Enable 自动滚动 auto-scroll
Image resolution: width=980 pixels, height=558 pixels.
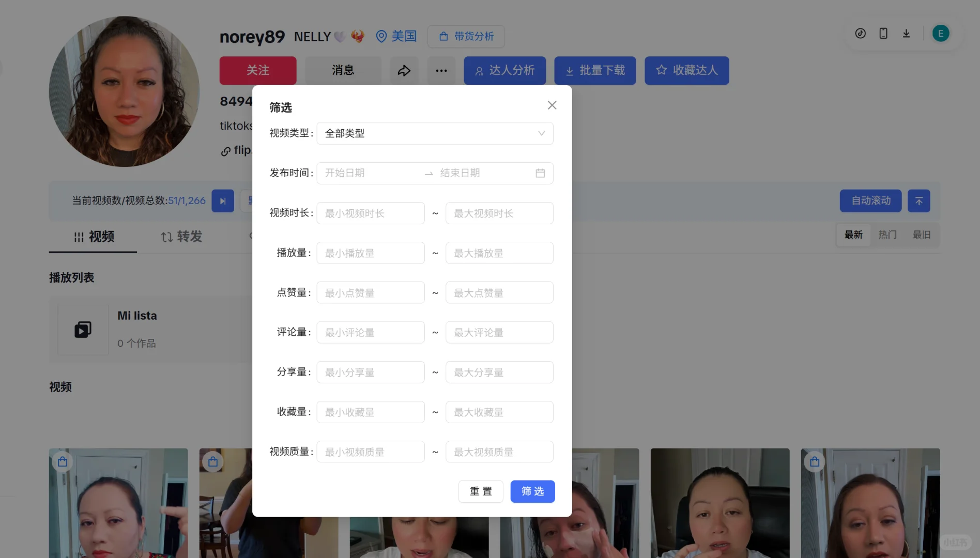pos(870,200)
